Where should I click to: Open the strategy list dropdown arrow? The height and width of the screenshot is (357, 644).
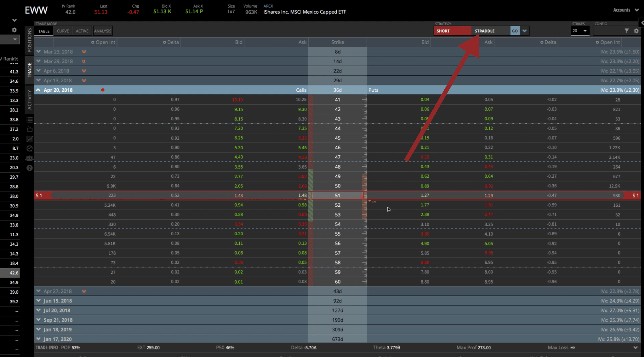[524, 31]
